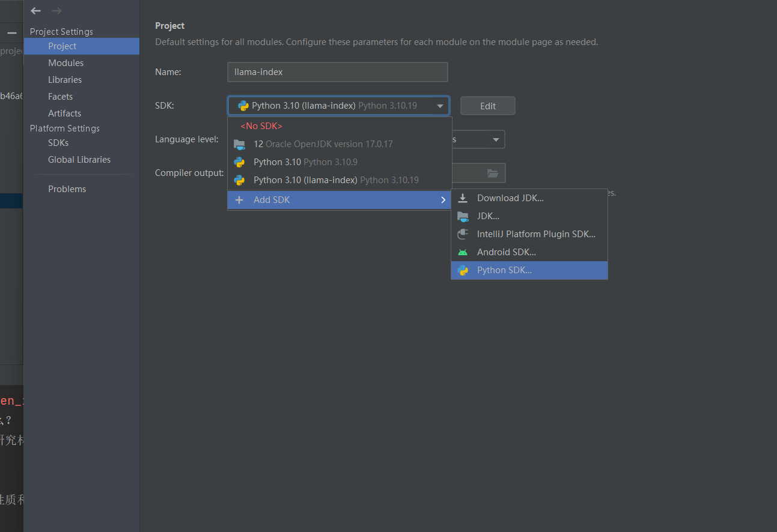Open the SDK combo box dropdown arrow

[440, 106]
